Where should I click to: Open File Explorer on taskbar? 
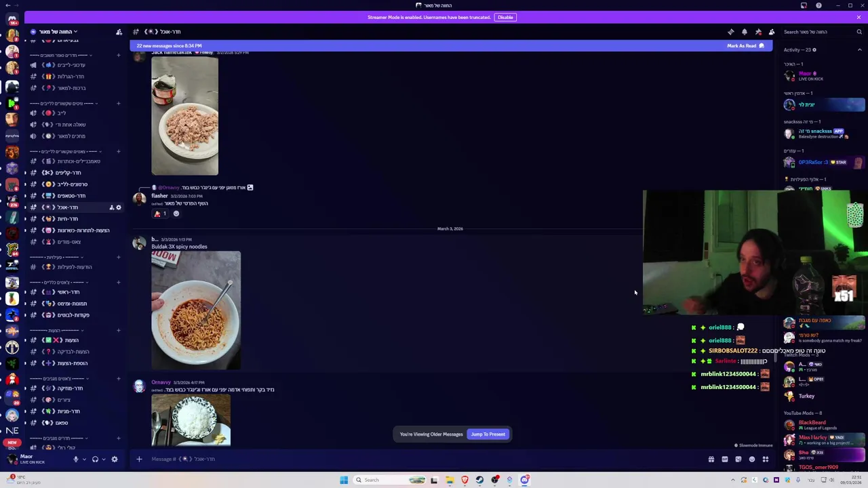pos(450,480)
